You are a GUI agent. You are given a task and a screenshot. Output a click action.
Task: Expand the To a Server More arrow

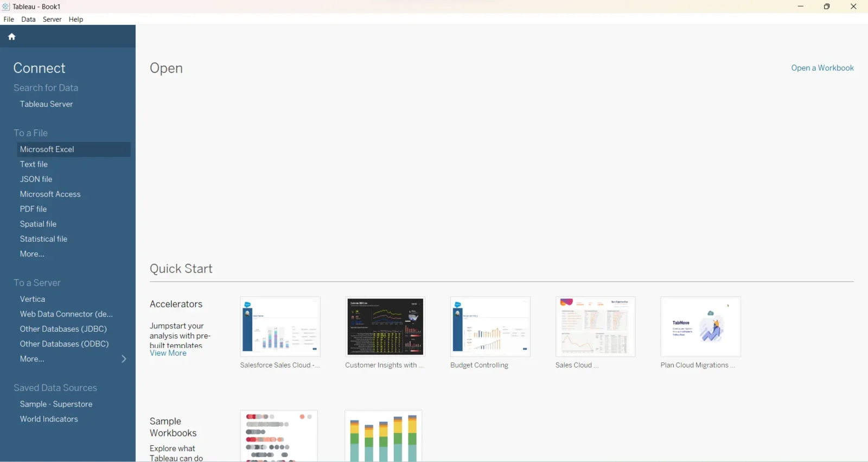pyautogui.click(x=124, y=359)
